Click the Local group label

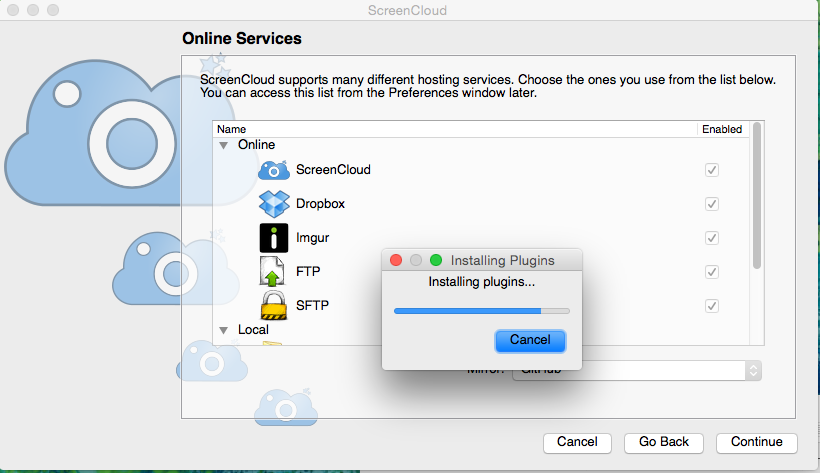(253, 330)
